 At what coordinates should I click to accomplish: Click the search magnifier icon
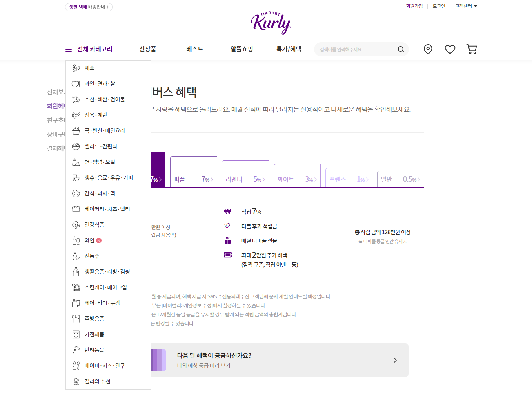coord(401,49)
